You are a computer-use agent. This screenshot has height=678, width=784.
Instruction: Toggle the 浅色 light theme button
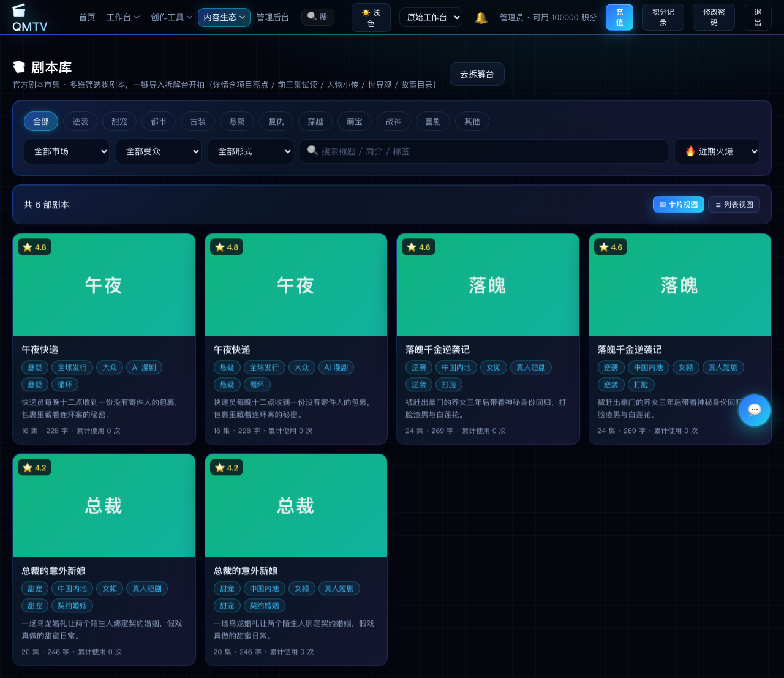pyautogui.click(x=371, y=18)
